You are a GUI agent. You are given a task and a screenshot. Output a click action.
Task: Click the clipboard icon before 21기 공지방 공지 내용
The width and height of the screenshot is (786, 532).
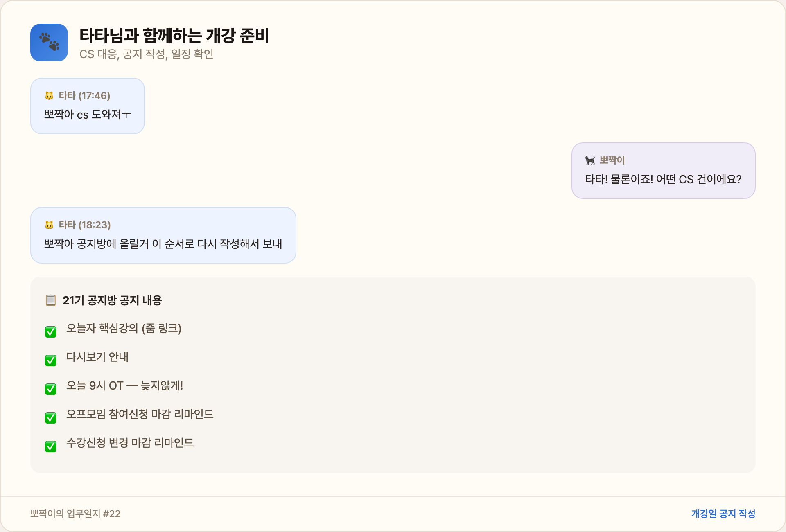point(51,300)
